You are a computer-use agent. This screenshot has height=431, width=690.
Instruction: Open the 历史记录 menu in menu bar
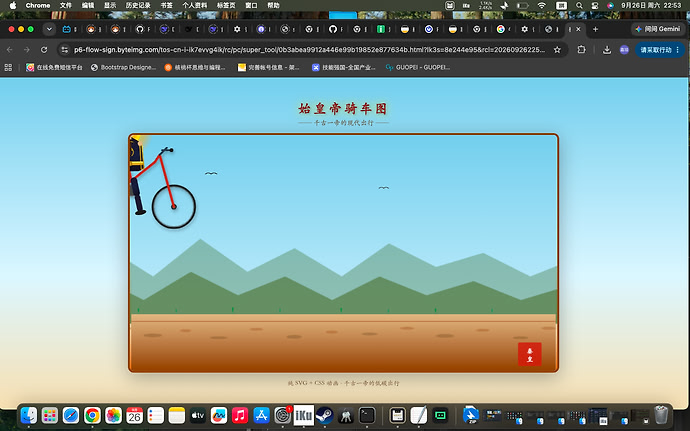click(x=138, y=5)
